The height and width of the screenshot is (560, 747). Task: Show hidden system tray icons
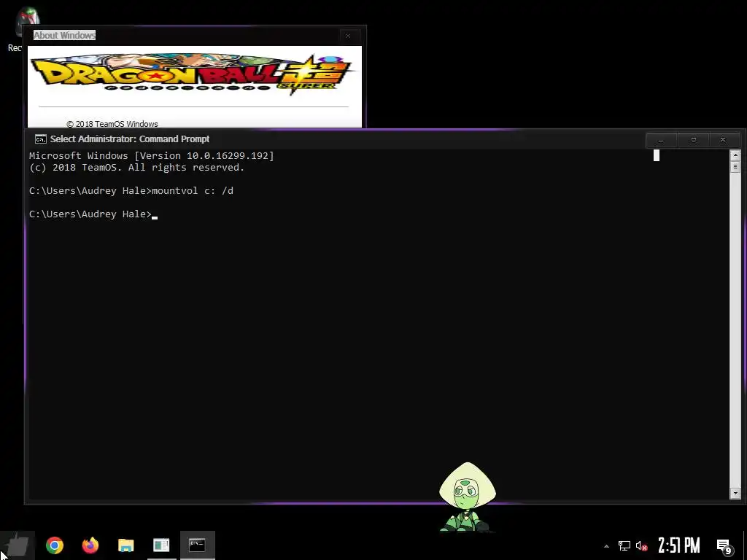pos(606,545)
